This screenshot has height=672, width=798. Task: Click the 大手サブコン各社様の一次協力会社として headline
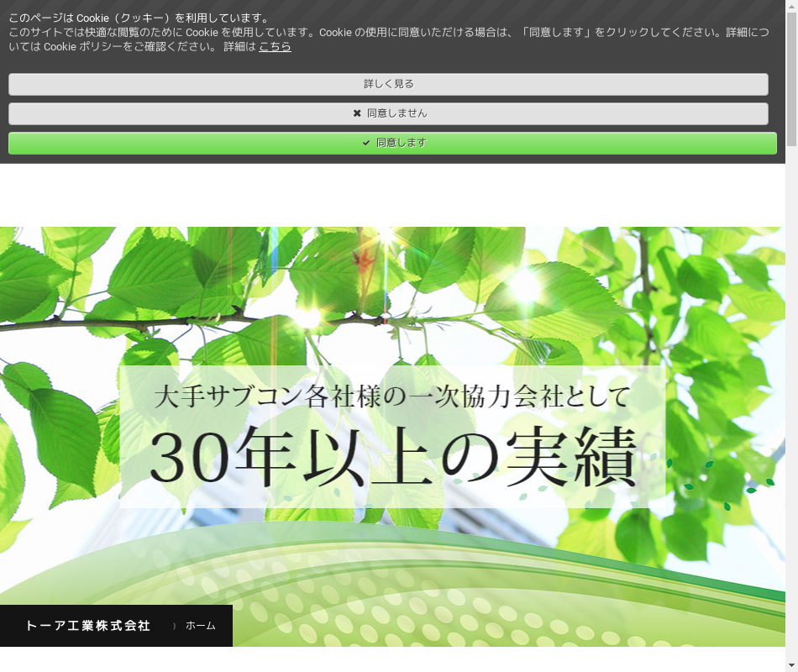click(392, 396)
